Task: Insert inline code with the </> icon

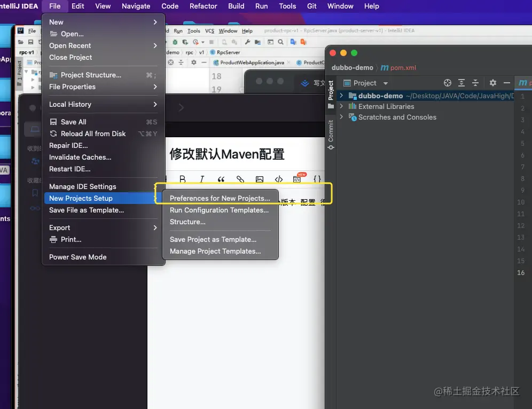Action: point(279,179)
